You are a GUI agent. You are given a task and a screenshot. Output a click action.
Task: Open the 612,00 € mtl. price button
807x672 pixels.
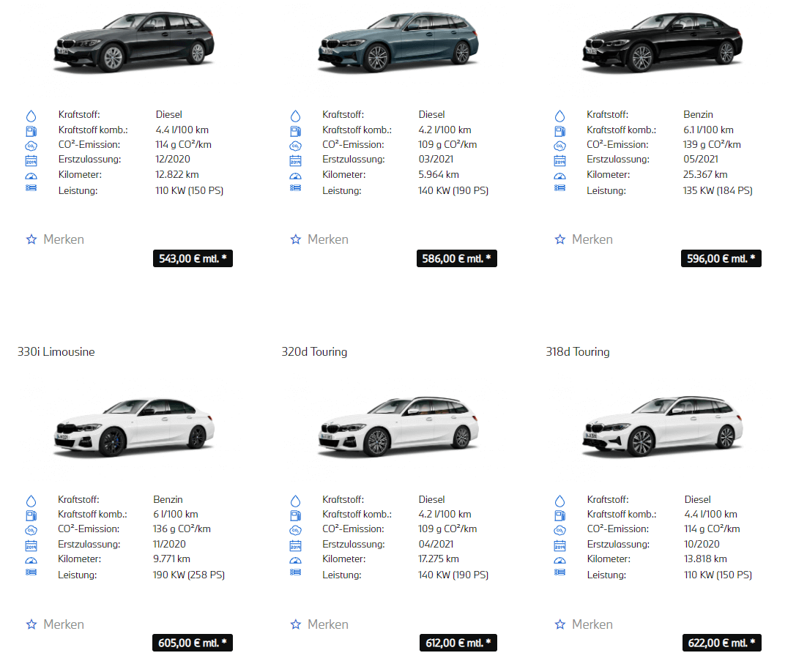(x=458, y=643)
